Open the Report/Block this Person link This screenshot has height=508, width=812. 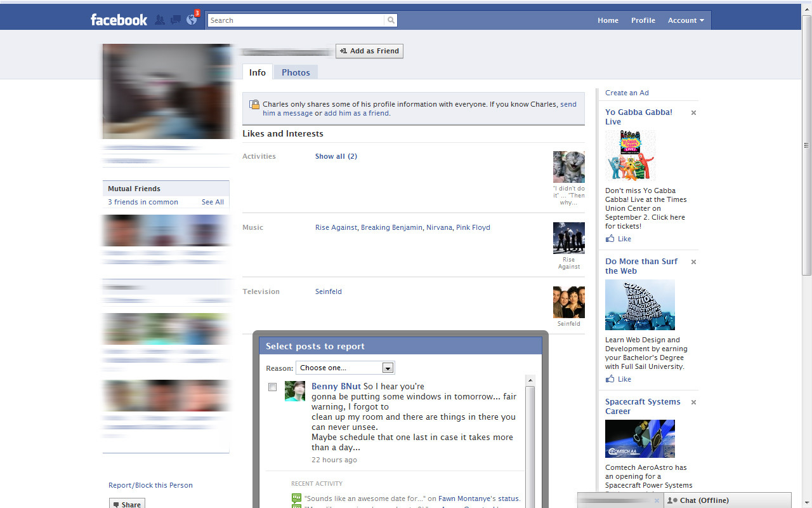(150, 485)
